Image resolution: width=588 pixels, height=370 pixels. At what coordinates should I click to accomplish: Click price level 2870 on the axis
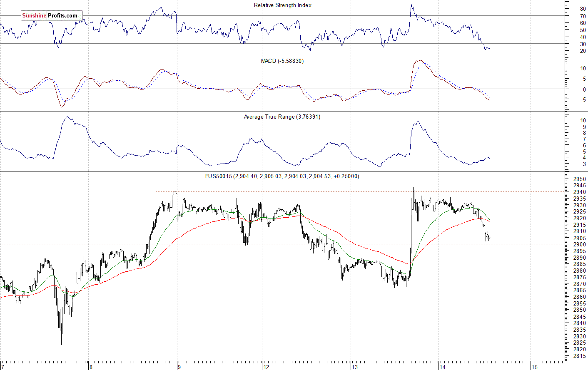pos(579,283)
